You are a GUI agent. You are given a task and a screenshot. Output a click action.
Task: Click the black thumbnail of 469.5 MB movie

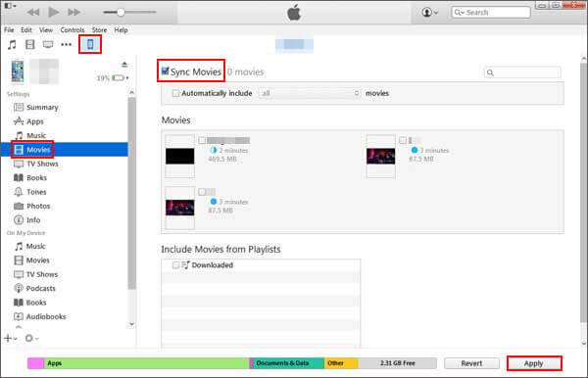[180, 157]
